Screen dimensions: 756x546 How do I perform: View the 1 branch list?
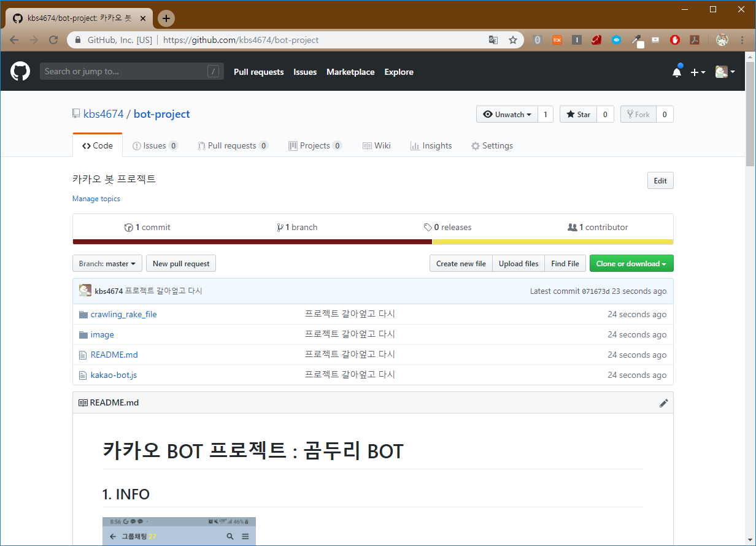(x=297, y=227)
